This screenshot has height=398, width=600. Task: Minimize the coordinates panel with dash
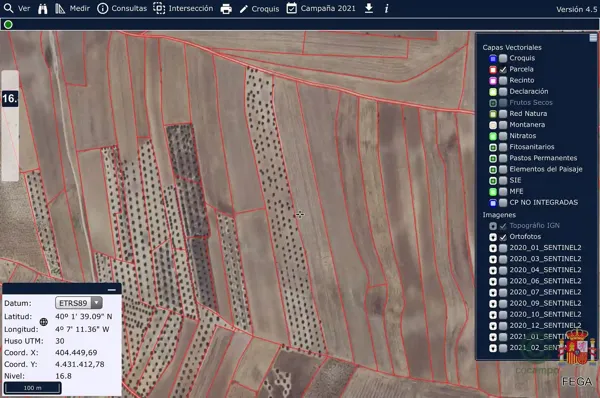tap(112, 290)
